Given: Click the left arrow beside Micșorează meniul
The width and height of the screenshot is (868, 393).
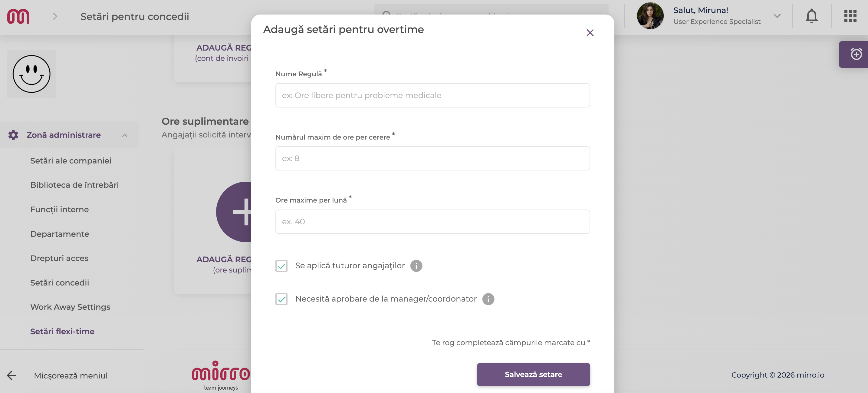Looking at the screenshot, I should pyautogui.click(x=12, y=375).
